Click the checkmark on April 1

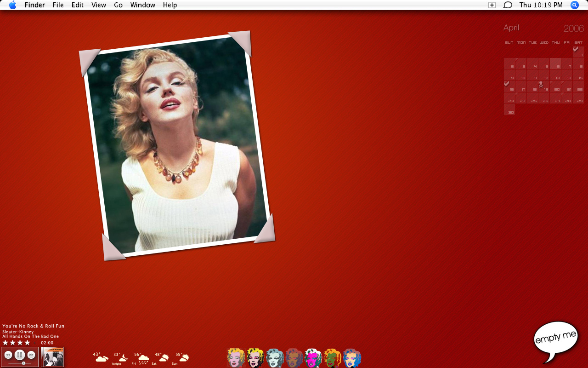pyautogui.click(x=576, y=49)
